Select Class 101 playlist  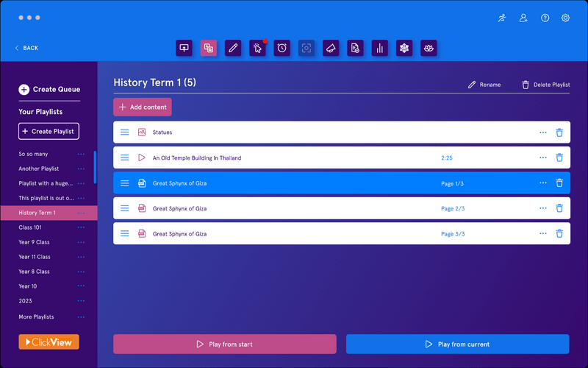click(30, 227)
